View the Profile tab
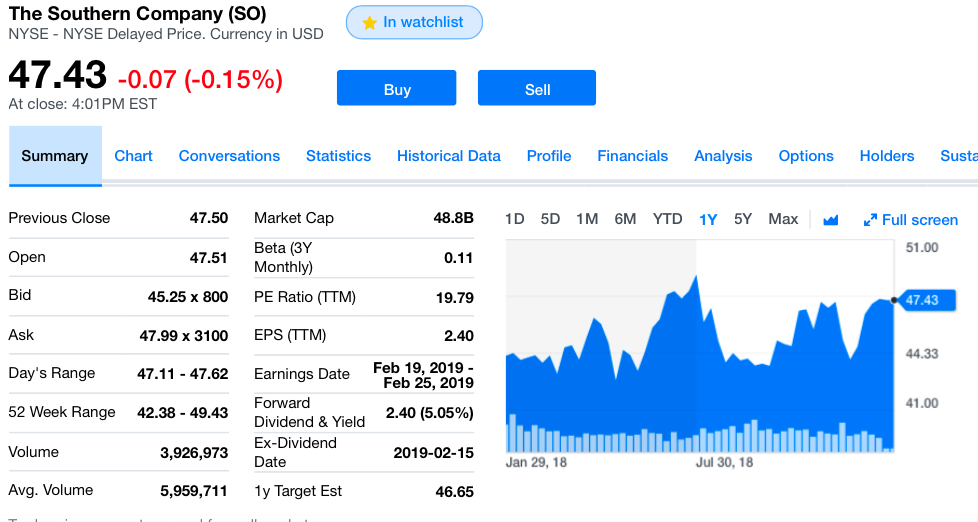Image resolution: width=978 pixels, height=522 pixels. point(549,156)
